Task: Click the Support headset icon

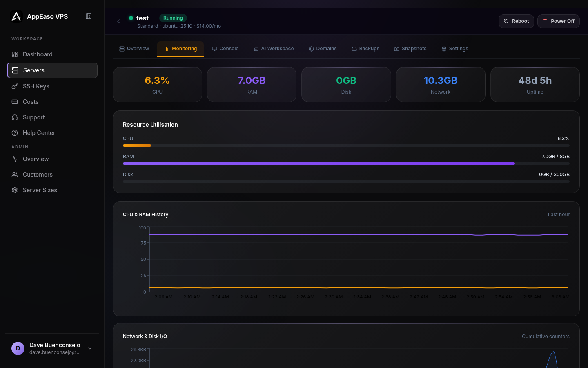Action: [15, 117]
